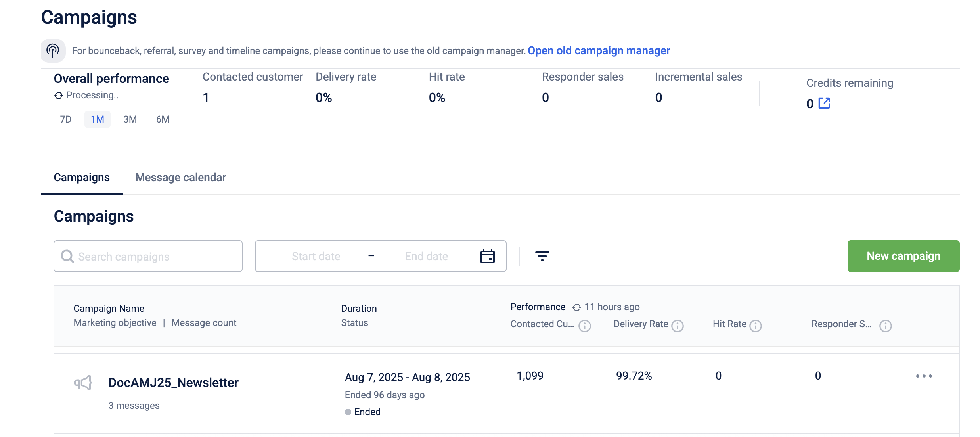Click Contacted Customer info icon
Image resolution: width=980 pixels, height=437 pixels.
click(584, 326)
